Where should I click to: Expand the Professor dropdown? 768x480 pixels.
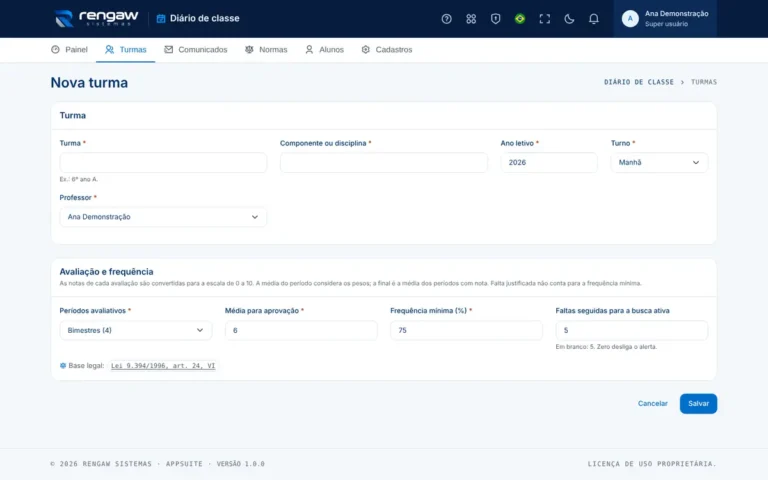pos(163,217)
